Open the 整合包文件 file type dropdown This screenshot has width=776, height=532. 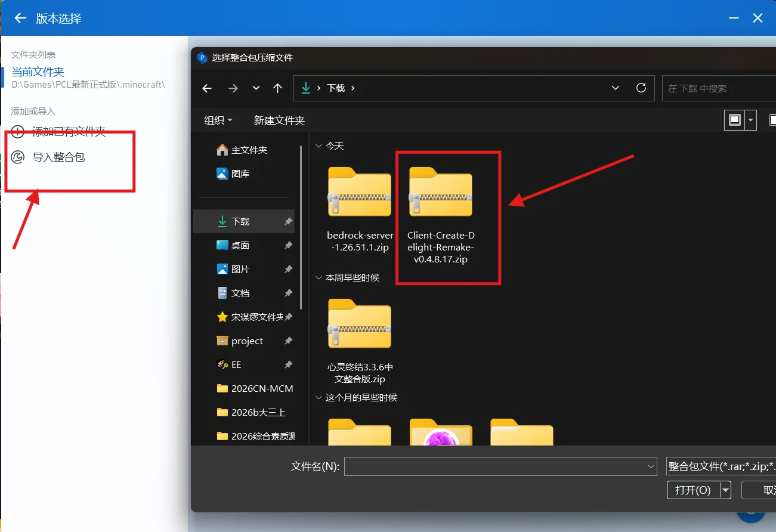tap(721, 466)
